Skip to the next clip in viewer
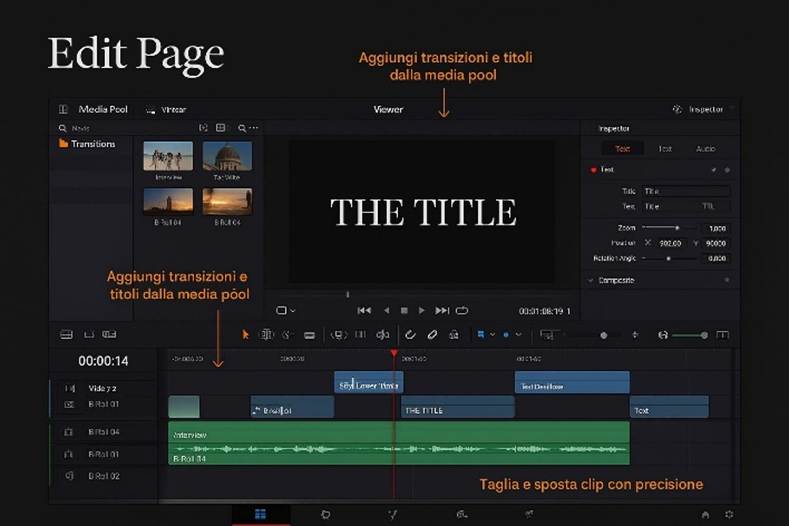 coord(441,311)
